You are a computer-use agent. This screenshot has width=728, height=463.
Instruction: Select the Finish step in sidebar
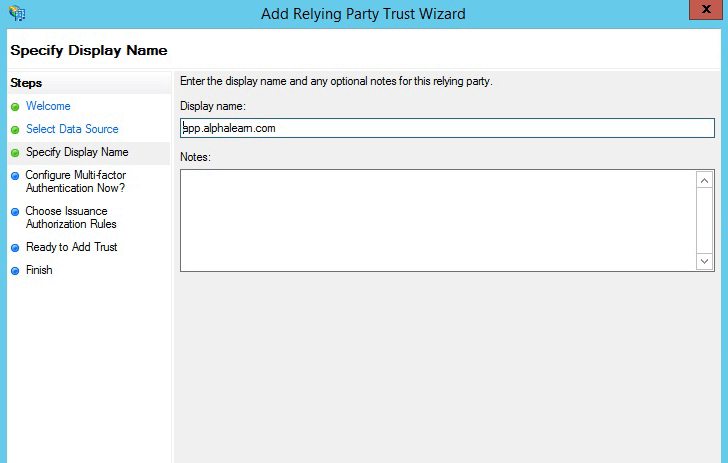[x=39, y=270]
